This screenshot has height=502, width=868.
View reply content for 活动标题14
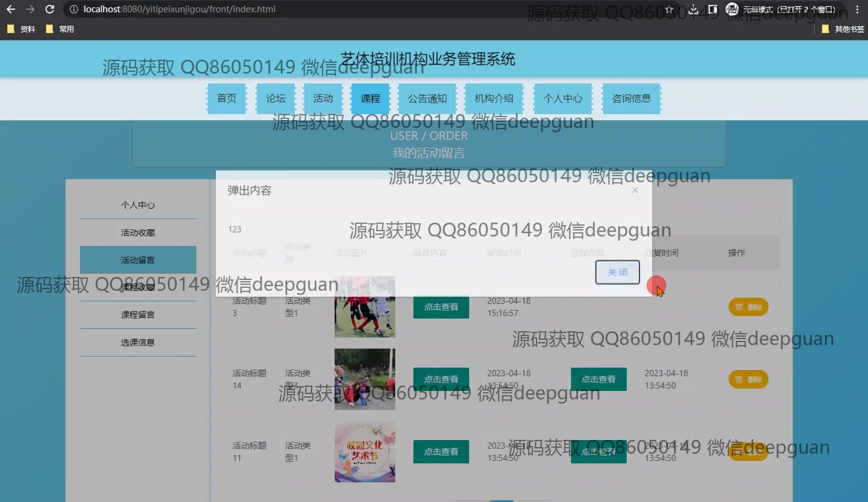coord(599,380)
